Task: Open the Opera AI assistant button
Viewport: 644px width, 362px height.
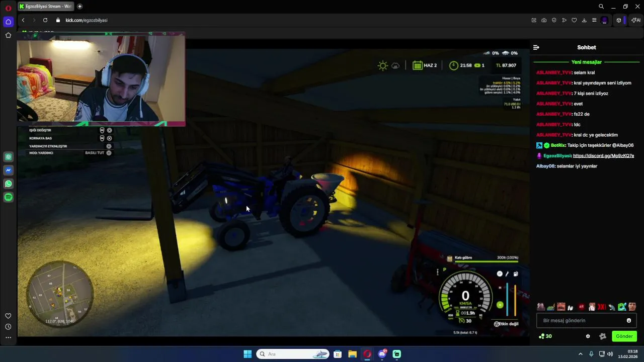Action: [x=636, y=20]
